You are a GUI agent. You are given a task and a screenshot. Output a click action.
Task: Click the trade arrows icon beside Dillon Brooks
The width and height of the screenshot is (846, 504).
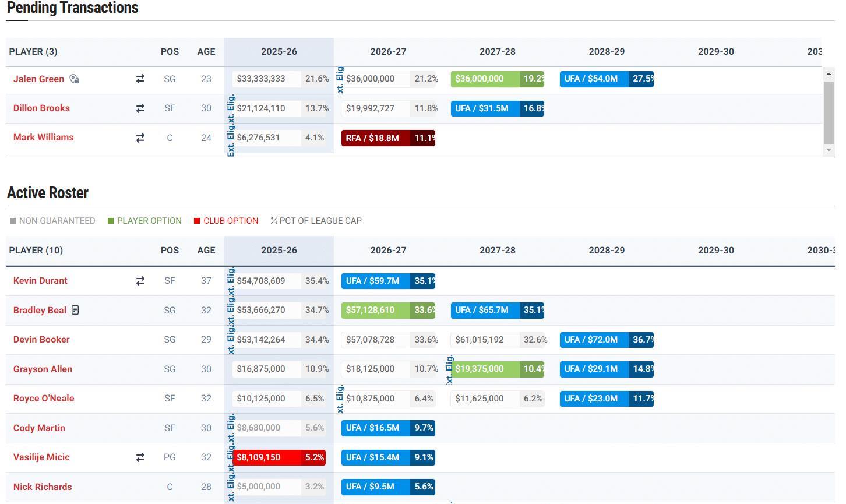(140, 108)
